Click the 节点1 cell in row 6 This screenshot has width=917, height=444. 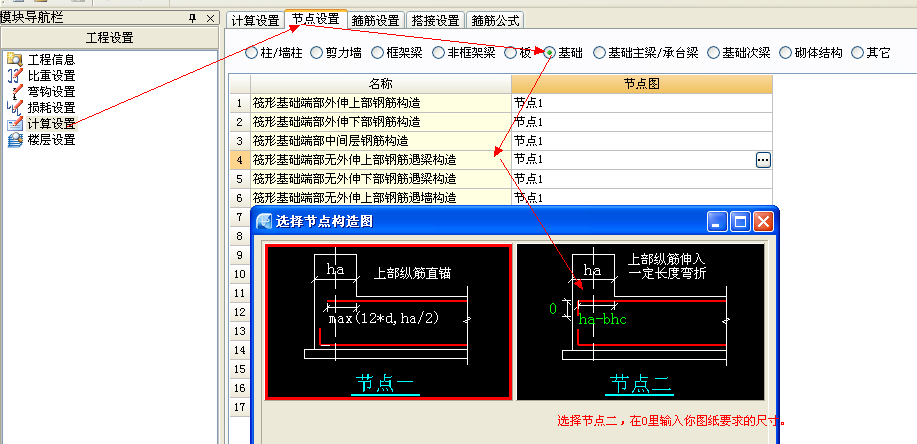point(642,197)
